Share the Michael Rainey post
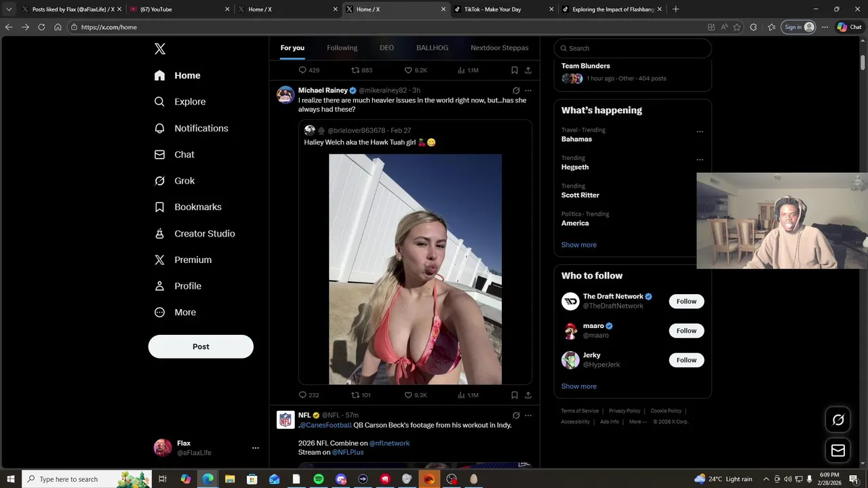The image size is (868, 488). [x=528, y=395]
